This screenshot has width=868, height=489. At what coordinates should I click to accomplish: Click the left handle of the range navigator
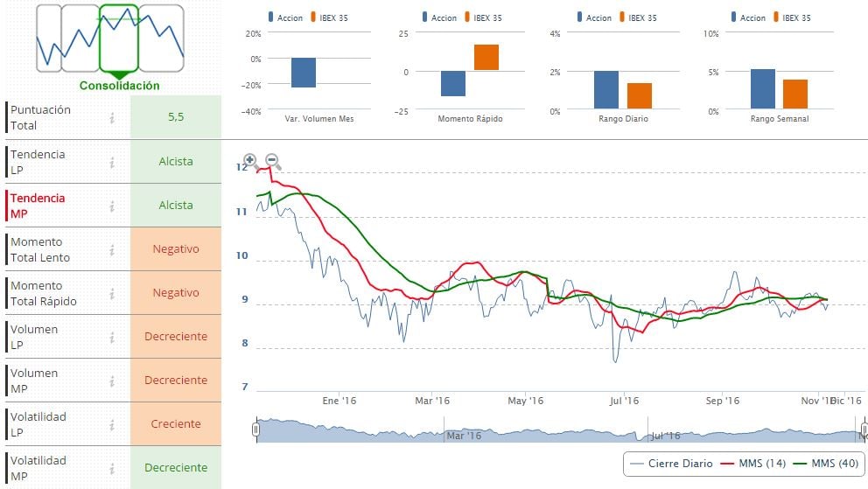[x=255, y=430]
